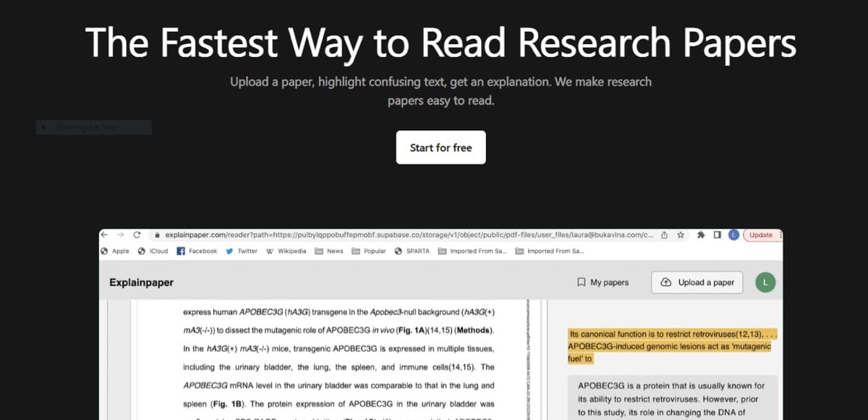
Task: Click the Upload a paper button
Action: click(x=697, y=282)
